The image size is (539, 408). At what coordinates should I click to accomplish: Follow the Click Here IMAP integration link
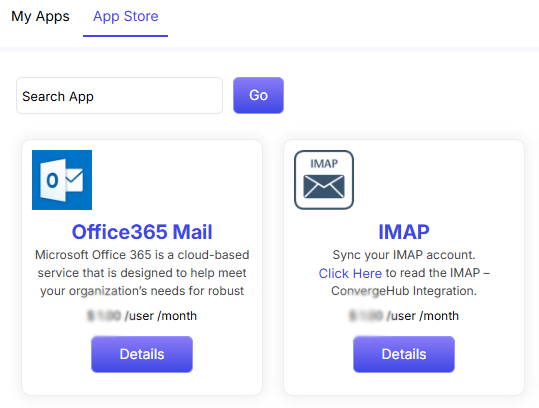(350, 273)
